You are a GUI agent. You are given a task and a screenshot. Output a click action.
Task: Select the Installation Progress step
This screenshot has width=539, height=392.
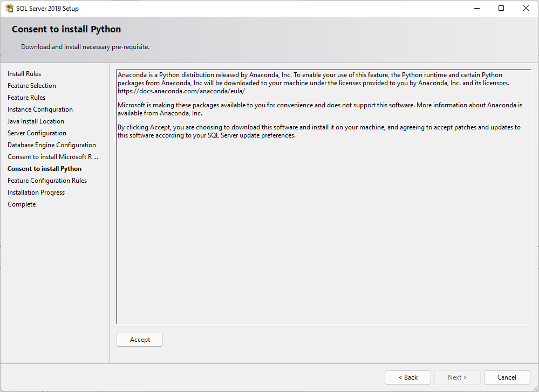click(x=36, y=192)
